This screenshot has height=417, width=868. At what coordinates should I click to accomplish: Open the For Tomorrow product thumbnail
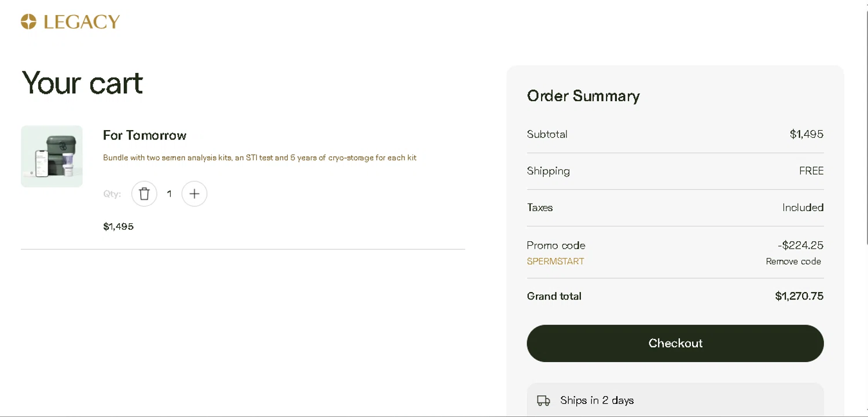click(52, 156)
